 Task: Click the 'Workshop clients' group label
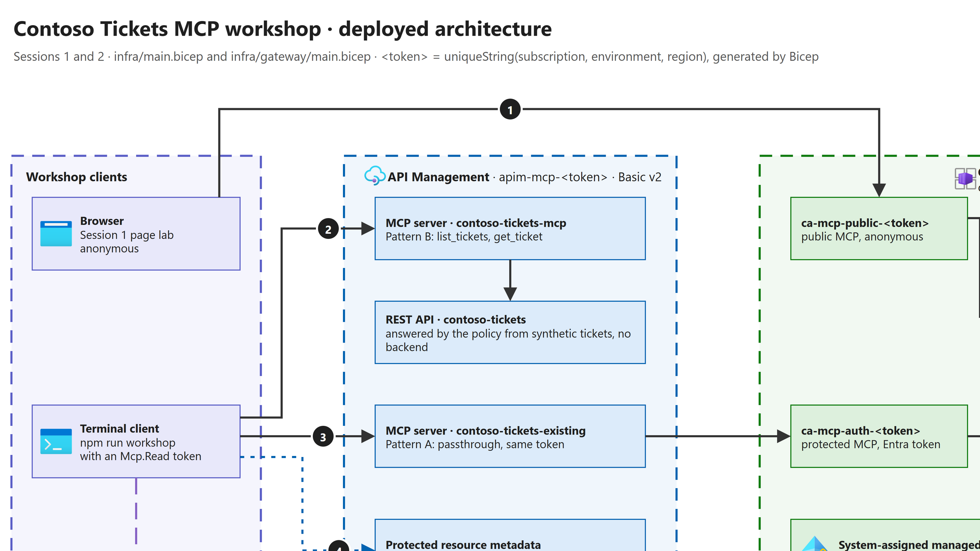(76, 177)
